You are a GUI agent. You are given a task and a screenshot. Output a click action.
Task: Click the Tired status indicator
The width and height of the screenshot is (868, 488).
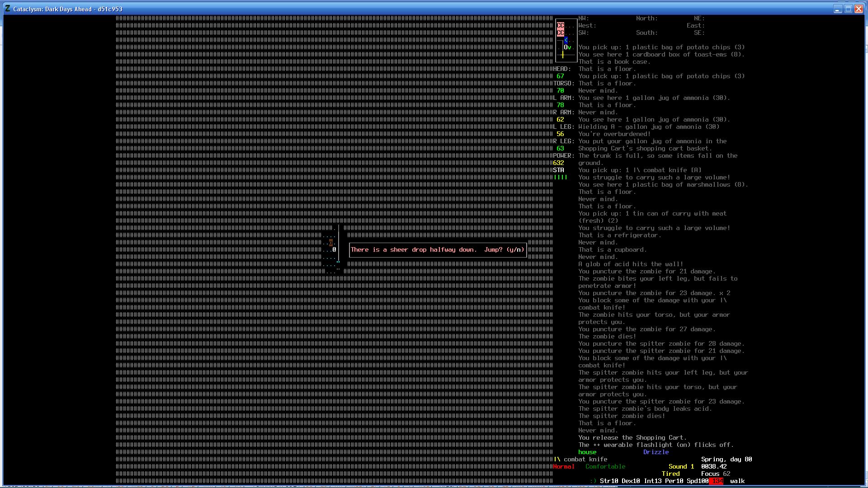pyautogui.click(x=670, y=474)
